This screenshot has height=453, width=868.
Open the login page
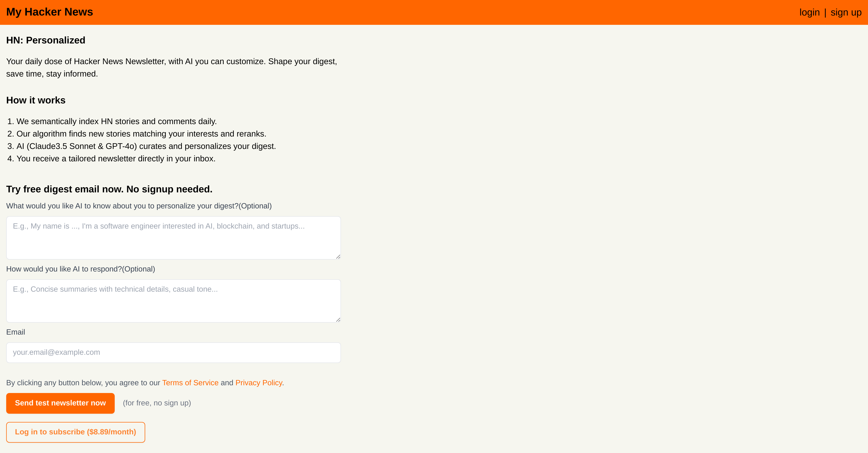click(x=810, y=12)
